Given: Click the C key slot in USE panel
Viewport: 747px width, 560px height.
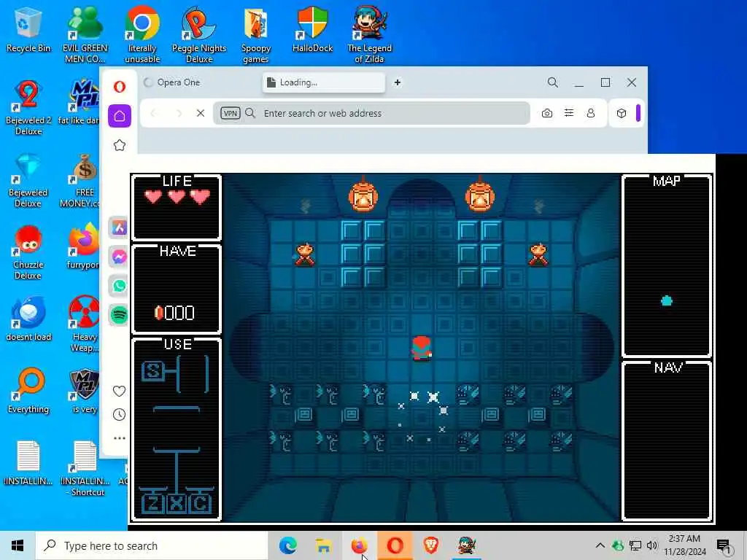Looking at the screenshot, I should (200, 504).
